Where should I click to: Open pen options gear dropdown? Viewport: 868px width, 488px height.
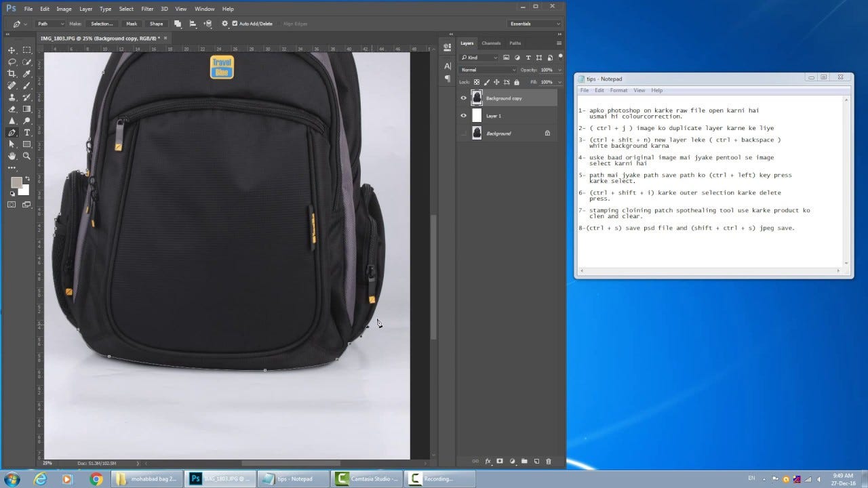[x=224, y=24]
